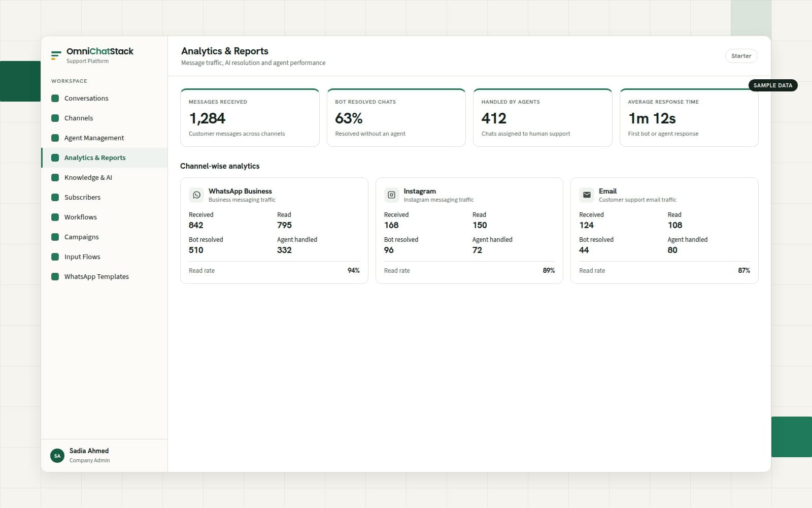Viewport: 812px width, 508px height.
Task: Click the square icon beside Agent Management
Action: click(x=55, y=138)
